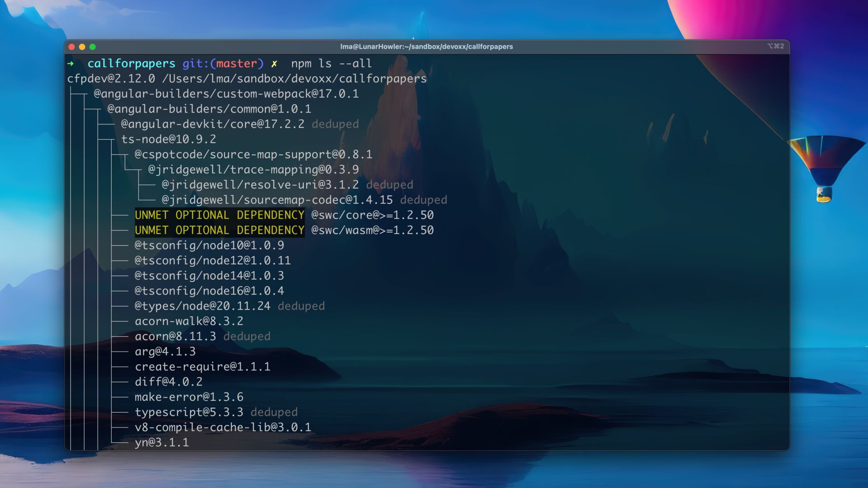Click the git:(master) branch indicator
Screen dimensions: 868x488
[x=223, y=64]
